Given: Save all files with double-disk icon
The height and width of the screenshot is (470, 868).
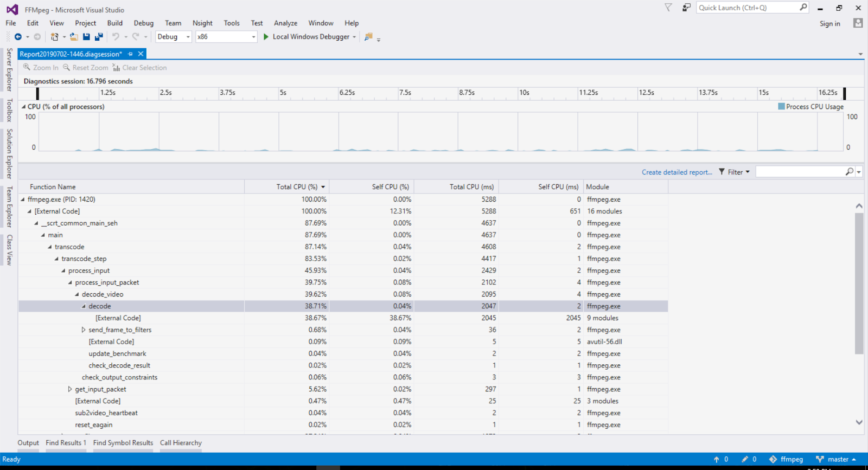Looking at the screenshot, I should pos(99,37).
